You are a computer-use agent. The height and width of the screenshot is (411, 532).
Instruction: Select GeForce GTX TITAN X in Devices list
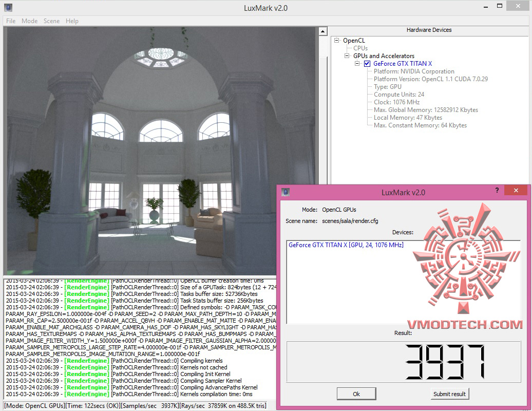coord(346,245)
